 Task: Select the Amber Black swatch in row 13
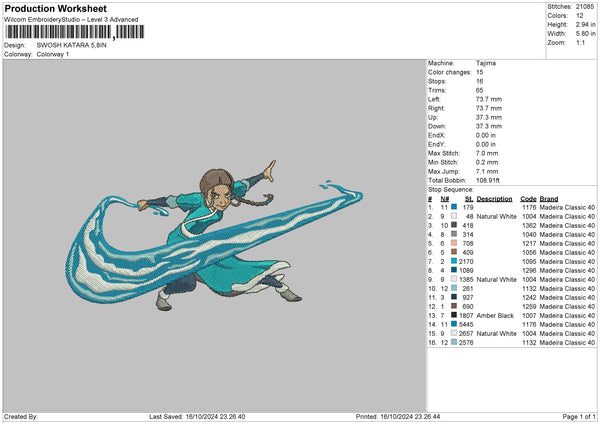(x=454, y=315)
